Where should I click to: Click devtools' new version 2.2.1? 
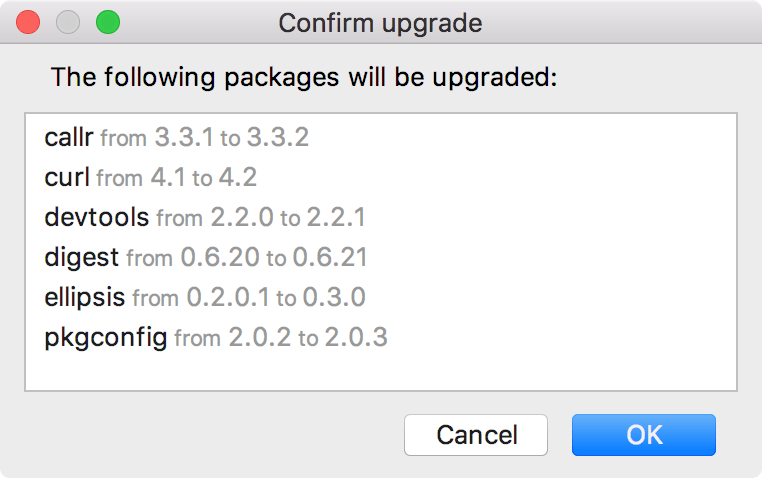pos(337,217)
